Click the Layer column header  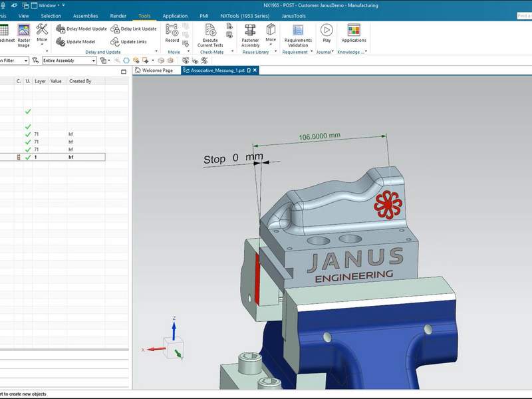pos(41,81)
